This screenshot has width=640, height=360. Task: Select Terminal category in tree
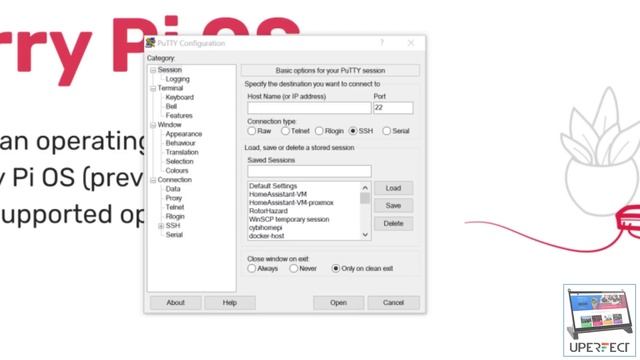pyautogui.click(x=170, y=88)
